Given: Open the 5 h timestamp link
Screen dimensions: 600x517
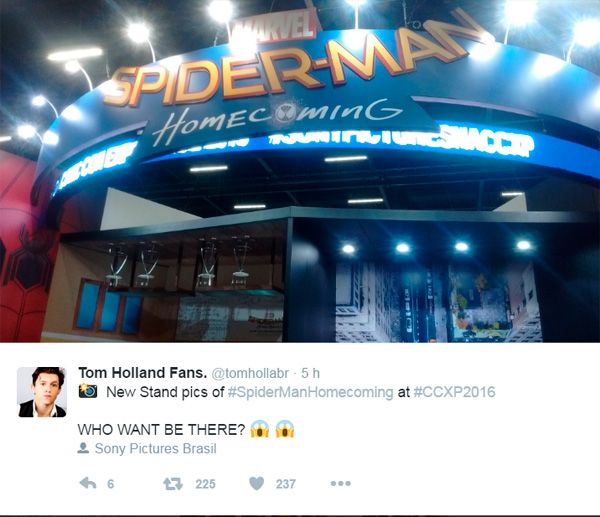Looking at the screenshot, I should 310,373.
